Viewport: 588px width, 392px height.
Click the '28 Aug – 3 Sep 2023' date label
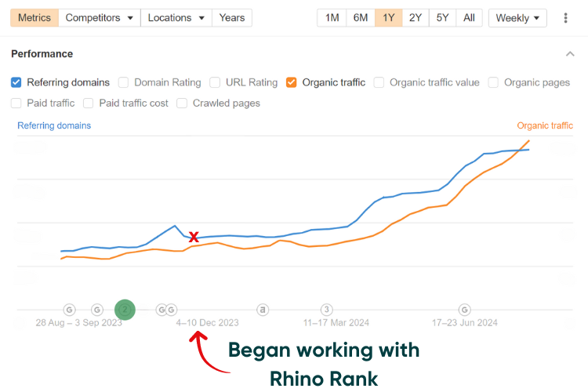coord(78,322)
